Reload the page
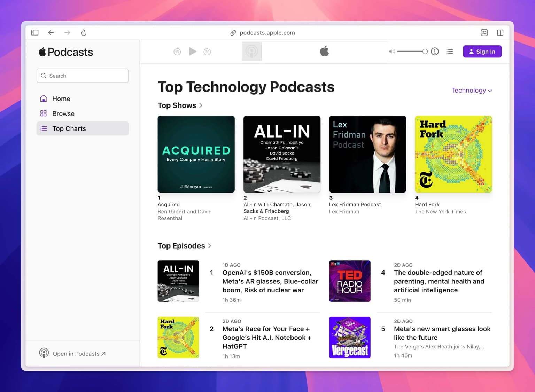 [84, 32]
